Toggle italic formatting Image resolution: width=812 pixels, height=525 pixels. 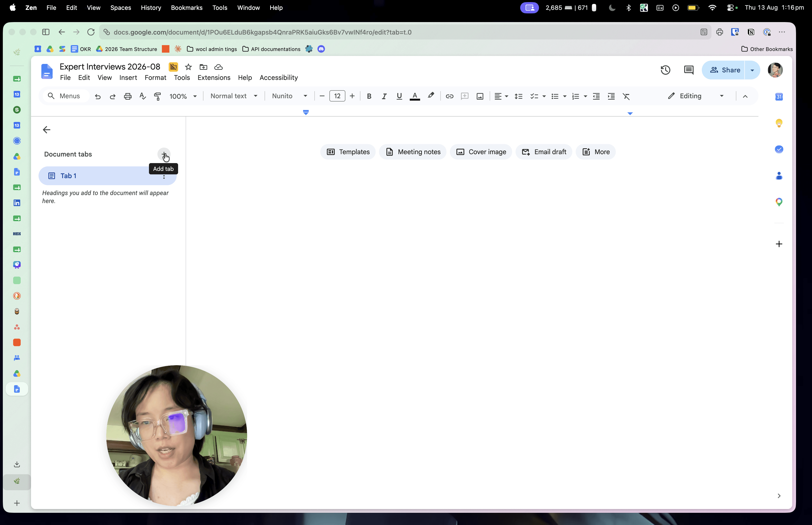[x=384, y=97]
